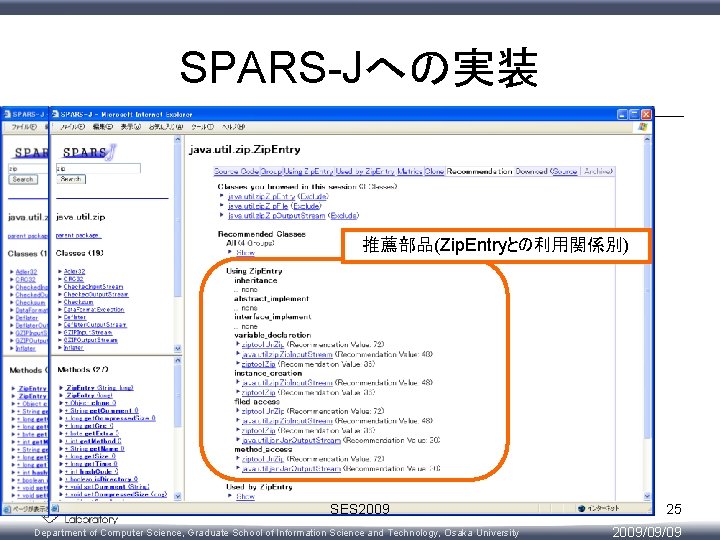Screen dimensions: 720x540
Task: Open the 表示(V) View menu
Action: [x=130, y=127]
